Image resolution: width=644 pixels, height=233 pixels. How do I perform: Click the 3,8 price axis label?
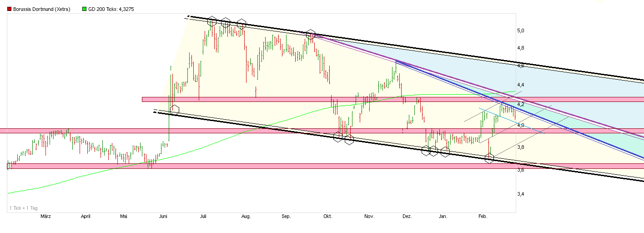coord(521,147)
